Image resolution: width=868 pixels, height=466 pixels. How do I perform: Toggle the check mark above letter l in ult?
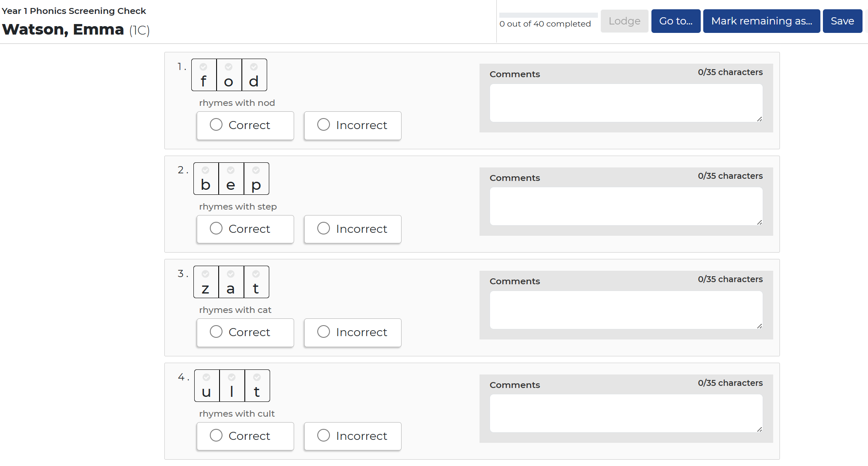pyautogui.click(x=232, y=377)
